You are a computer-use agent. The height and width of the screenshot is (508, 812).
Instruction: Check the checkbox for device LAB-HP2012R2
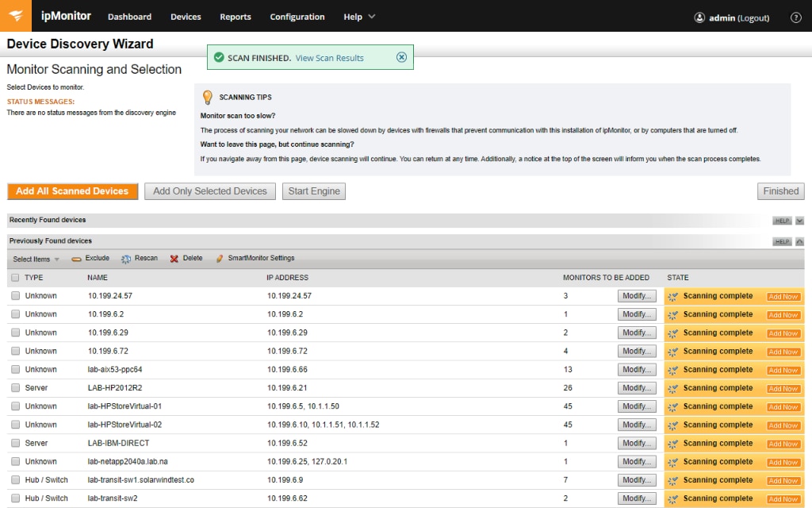[14, 387]
